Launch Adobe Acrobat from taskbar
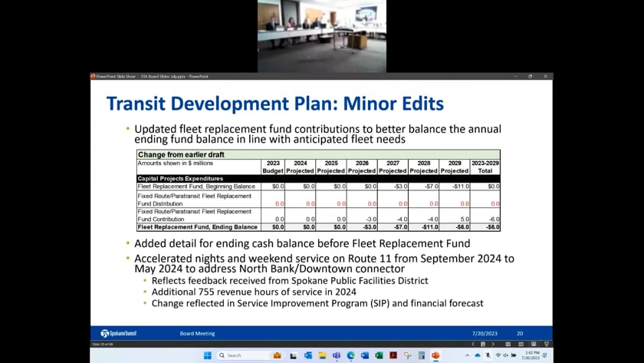Image resolution: width=644 pixels, height=363 pixels. tap(393, 355)
